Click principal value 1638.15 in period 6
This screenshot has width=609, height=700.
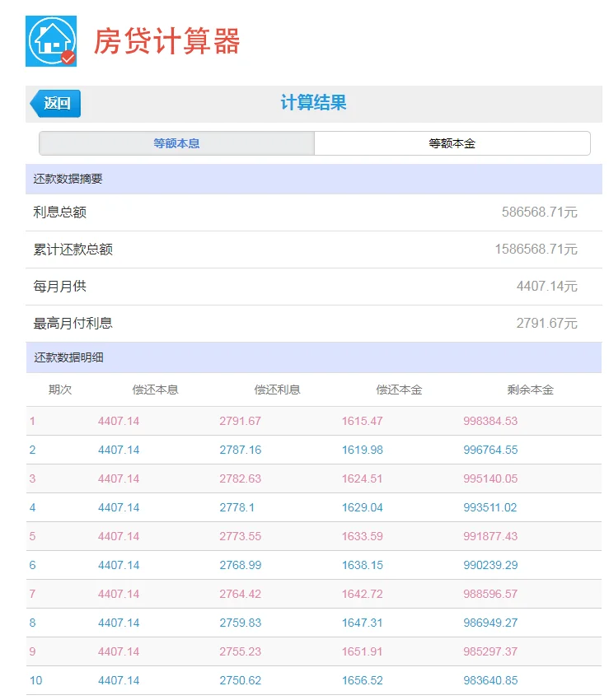[362, 565]
